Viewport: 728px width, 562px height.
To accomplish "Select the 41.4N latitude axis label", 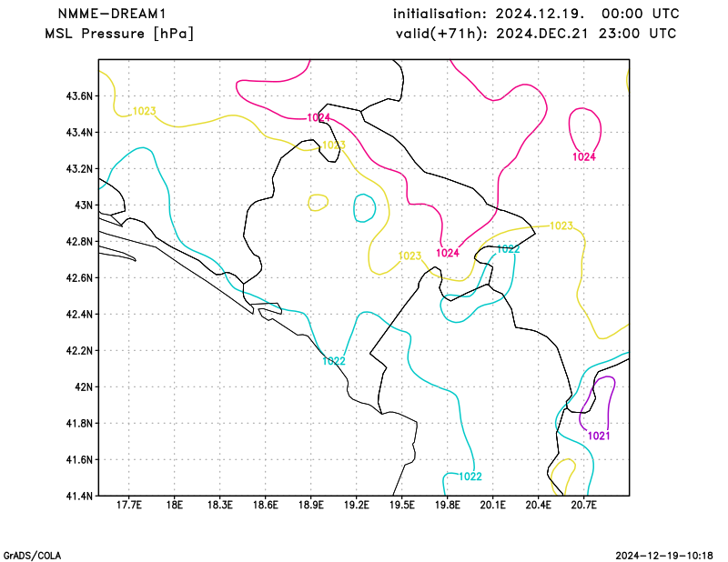I will [79, 496].
